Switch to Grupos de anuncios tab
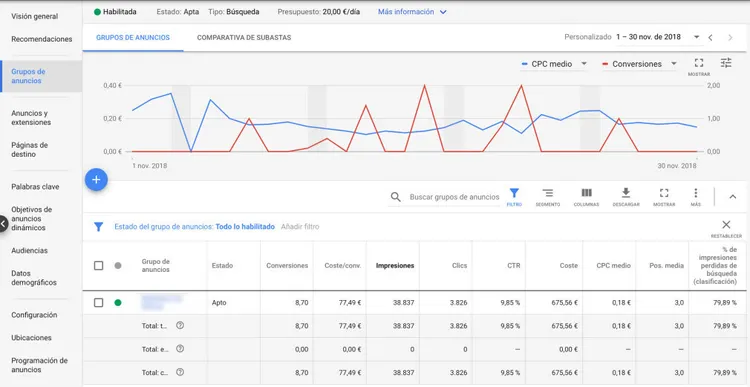 (x=133, y=37)
